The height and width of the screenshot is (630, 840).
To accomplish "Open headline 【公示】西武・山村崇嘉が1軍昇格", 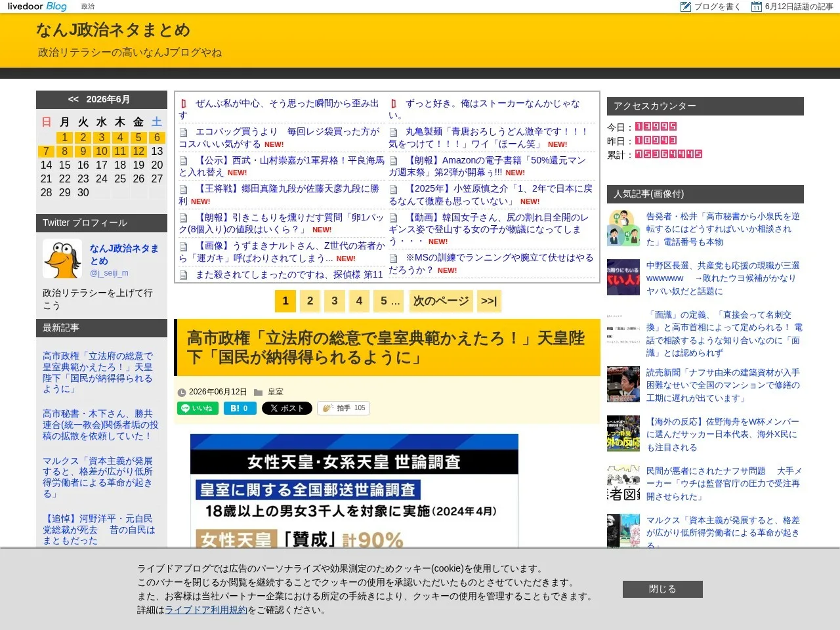I will tap(282, 166).
